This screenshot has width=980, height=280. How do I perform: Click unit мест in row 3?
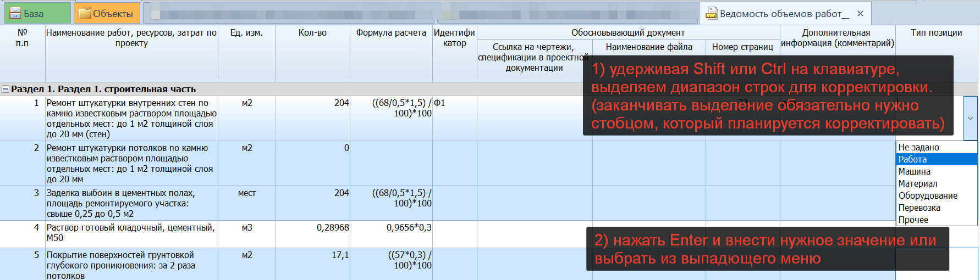point(246,203)
